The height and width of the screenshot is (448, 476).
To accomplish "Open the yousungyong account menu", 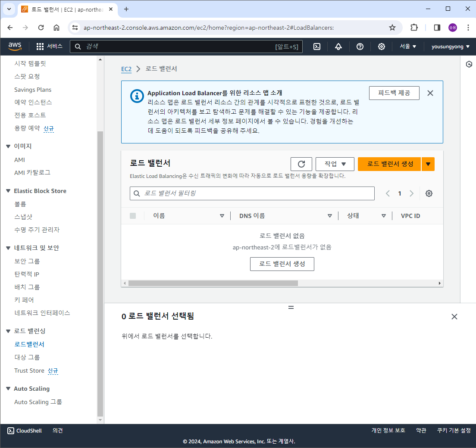I will pos(451,47).
